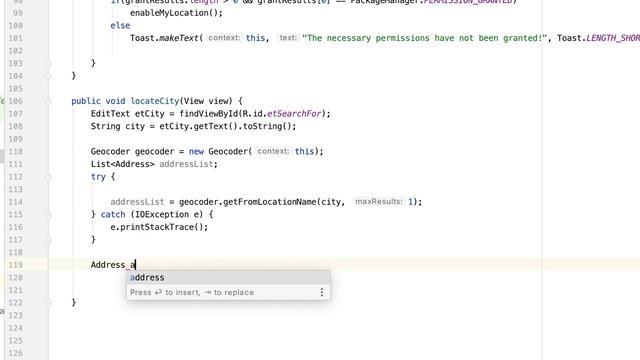640x360 pixels.
Task: Click 'Address' type on line 119
Action: pos(108,265)
